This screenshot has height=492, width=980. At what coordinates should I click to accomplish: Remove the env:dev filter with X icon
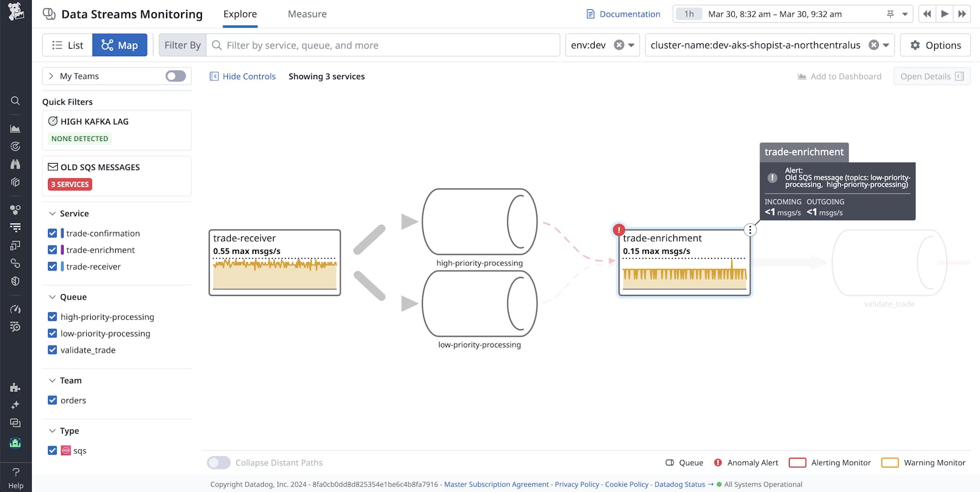[619, 45]
